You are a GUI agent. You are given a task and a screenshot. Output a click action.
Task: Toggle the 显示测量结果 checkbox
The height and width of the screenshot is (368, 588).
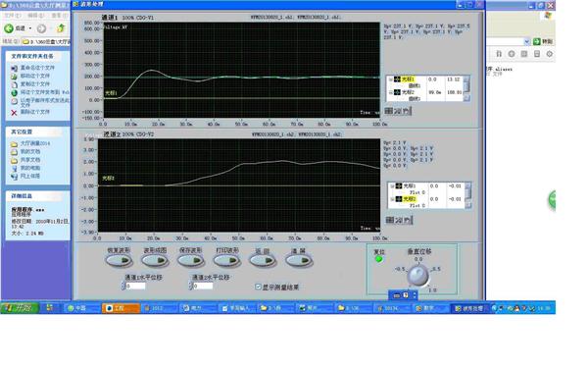point(258,287)
